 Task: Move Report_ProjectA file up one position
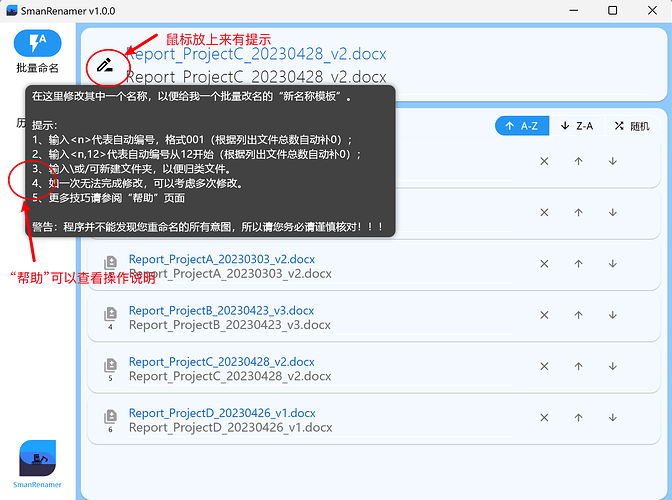coord(578,265)
